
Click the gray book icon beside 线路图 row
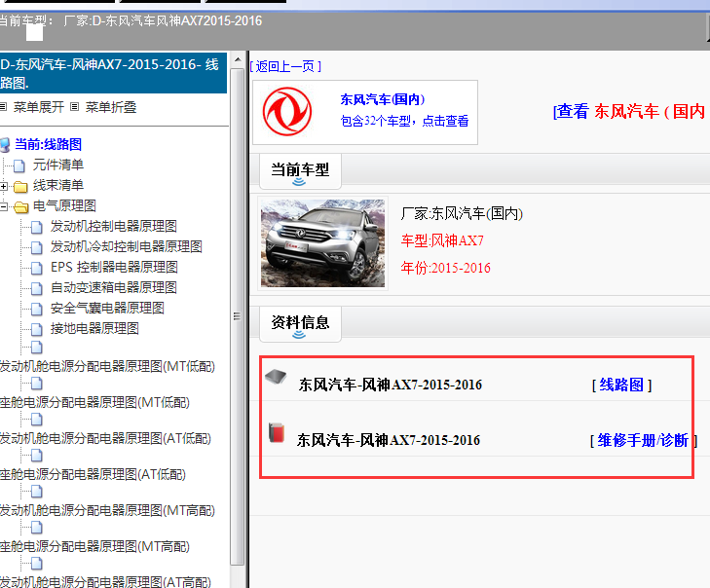[x=276, y=377]
